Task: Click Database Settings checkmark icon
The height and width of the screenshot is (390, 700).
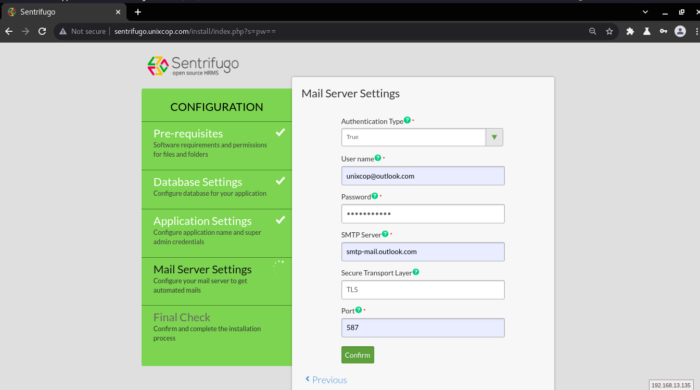Action: 280,181
